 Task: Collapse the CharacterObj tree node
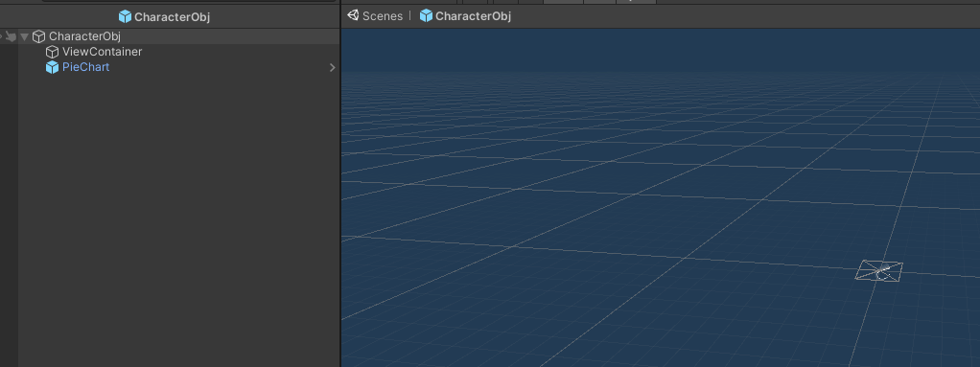[24, 36]
